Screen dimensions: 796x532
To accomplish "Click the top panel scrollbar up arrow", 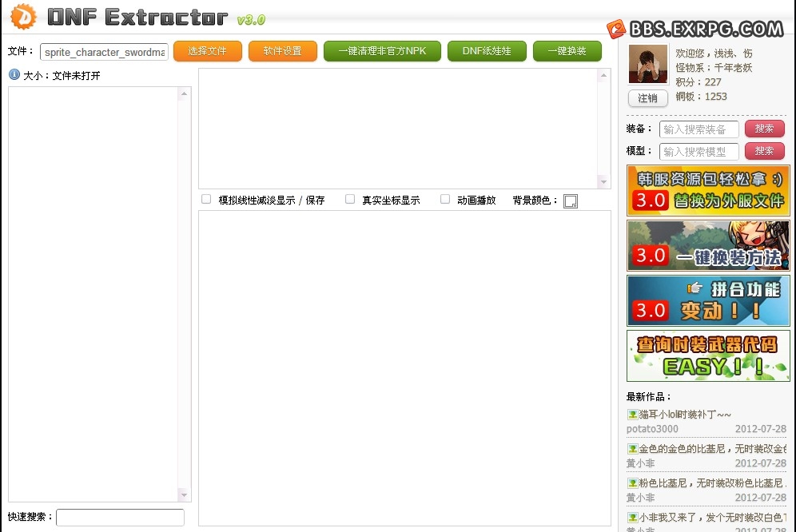I will (603, 76).
